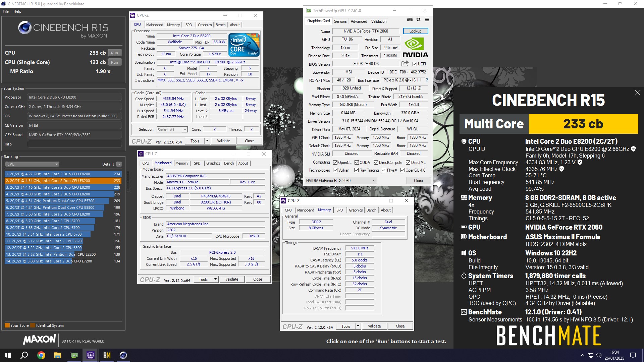Click Tools button in Mainboard CPU-Z window

(x=203, y=279)
